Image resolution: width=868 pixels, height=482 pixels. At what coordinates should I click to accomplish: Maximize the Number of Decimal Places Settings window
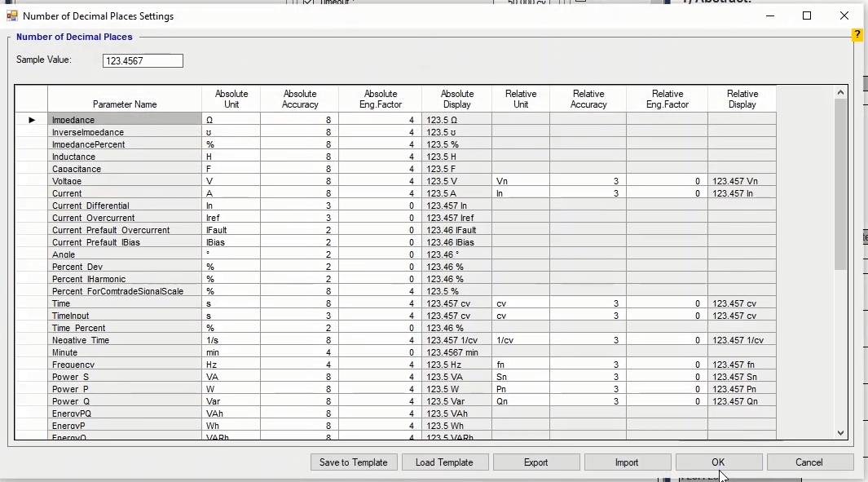[807, 15]
